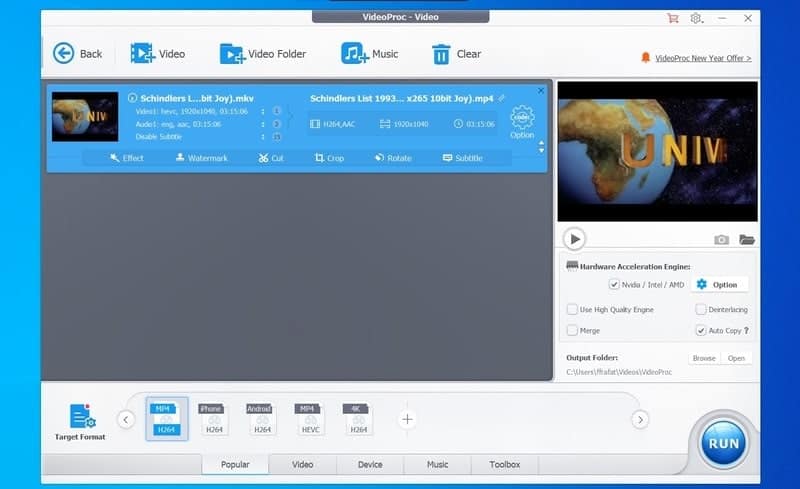Edit output file name pencil icon

[x=502, y=98]
